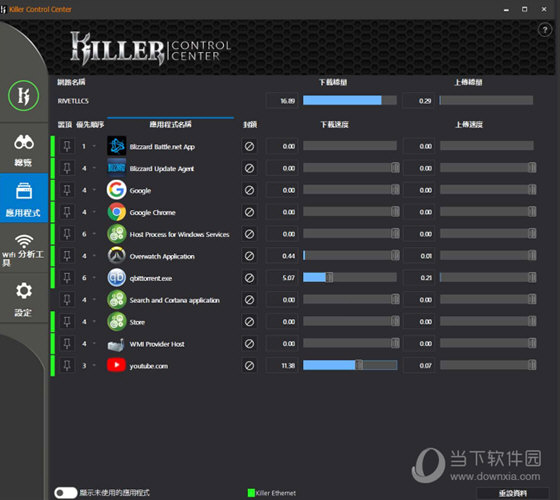Click the help question mark icon
Viewport: 560px width, 500px height.
[545, 30]
